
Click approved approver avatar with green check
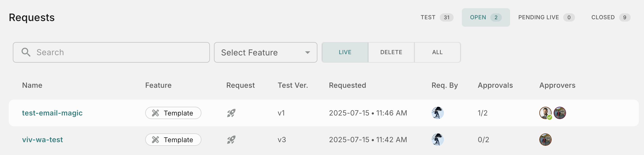[545, 113]
